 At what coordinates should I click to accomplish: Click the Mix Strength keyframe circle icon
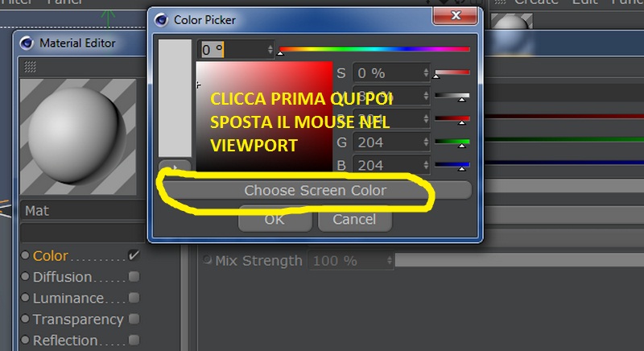(207, 259)
